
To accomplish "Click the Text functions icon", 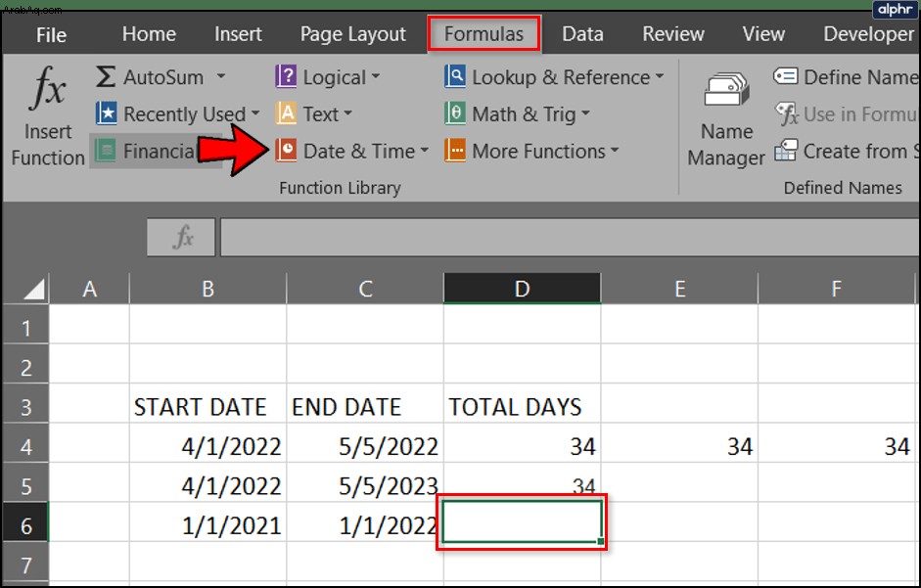I will coord(286,113).
